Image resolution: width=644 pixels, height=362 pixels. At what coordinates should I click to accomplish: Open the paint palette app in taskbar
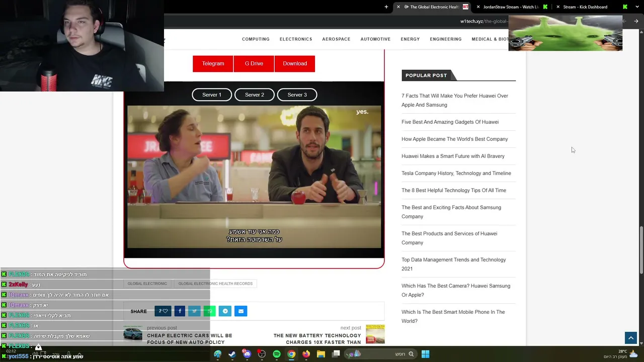(x=217, y=354)
